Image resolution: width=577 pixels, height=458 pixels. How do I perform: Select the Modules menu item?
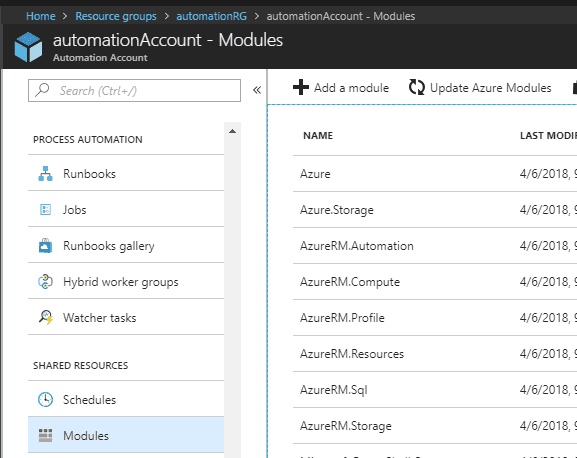click(x=126, y=435)
